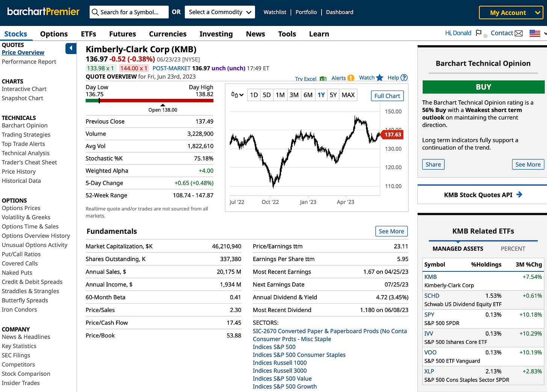Open the Portfolio link
Image resolution: width=547 pixels, height=392 pixels.
tap(306, 12)
